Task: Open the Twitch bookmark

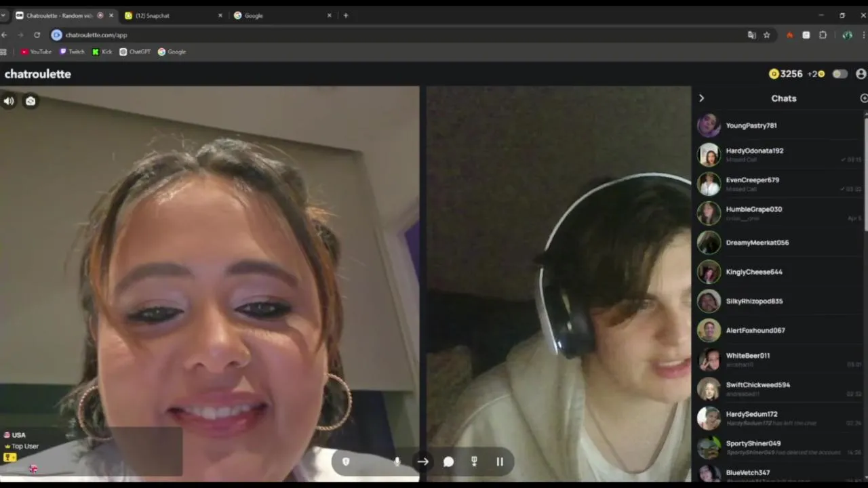Action: coord(72,52)
